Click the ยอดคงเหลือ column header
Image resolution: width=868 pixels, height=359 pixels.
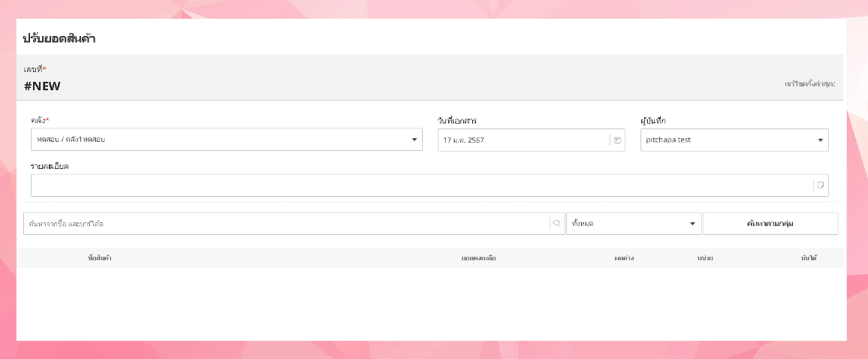click(x=478, y=258)
